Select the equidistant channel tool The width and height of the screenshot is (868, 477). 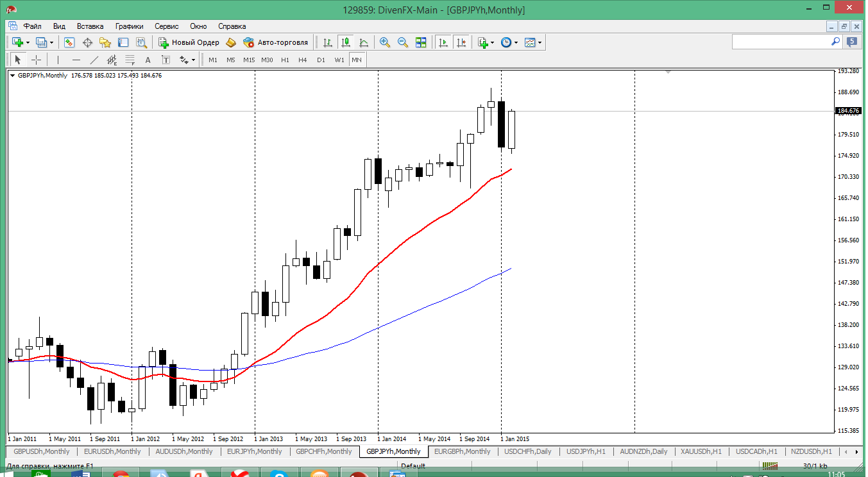[x=112, y=60]
